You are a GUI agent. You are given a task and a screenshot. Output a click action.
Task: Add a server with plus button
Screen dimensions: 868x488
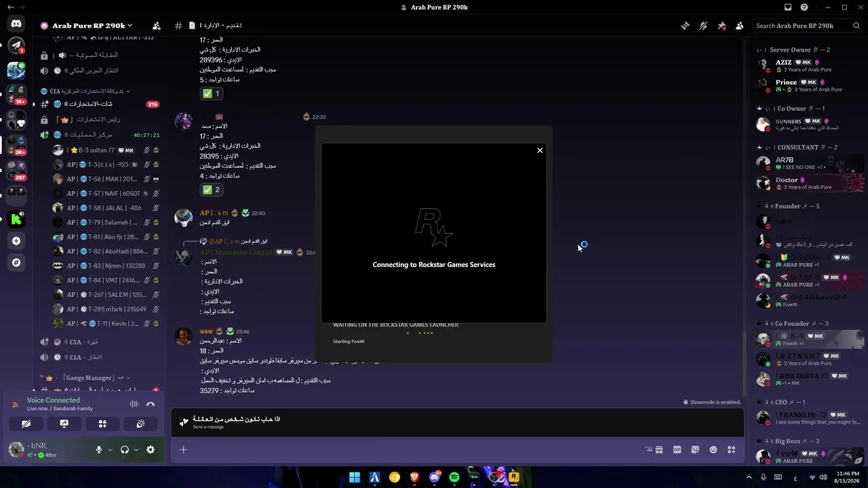16,241
